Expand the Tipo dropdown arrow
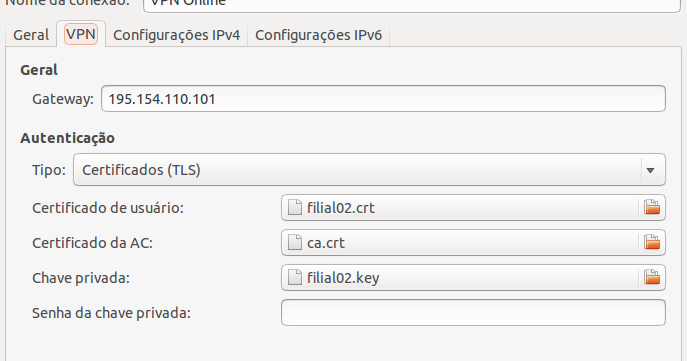This screenshot has width=687, height=361. tap(650, 170)
